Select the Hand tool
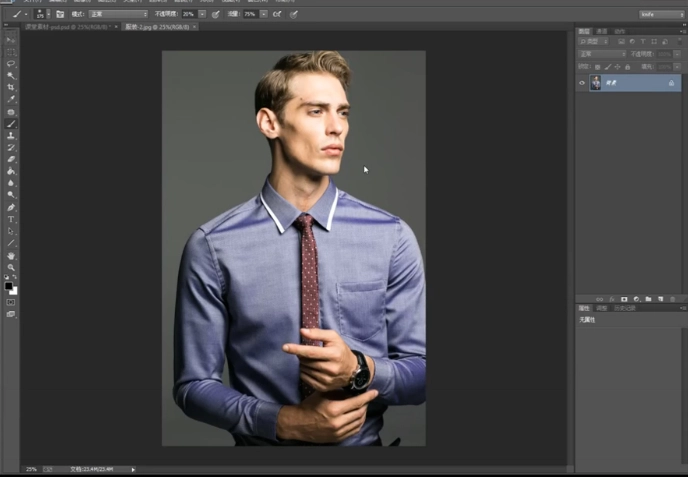The image size is (688, 477). (11, 255)
